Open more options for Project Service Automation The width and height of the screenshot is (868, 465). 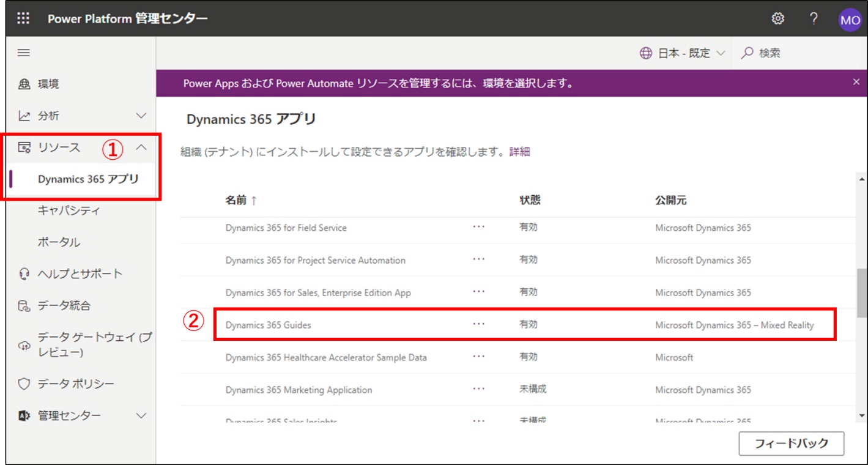(478, 259)
